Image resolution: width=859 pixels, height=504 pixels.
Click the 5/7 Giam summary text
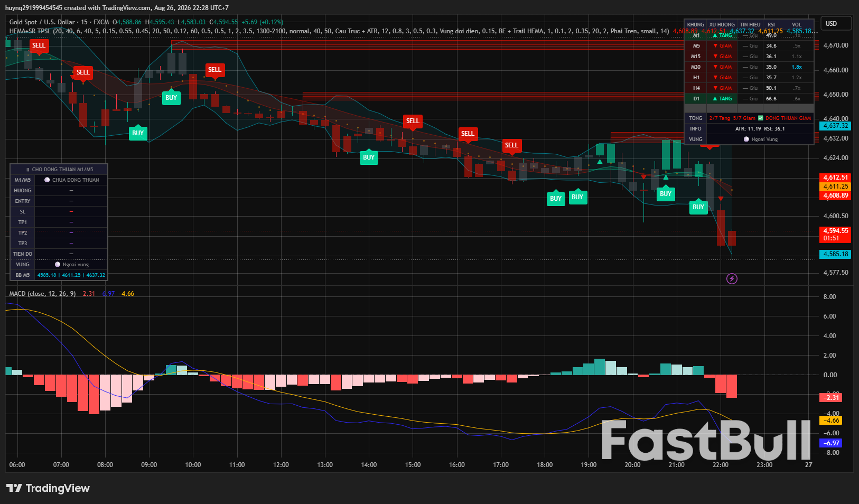[x=744, y=118]
